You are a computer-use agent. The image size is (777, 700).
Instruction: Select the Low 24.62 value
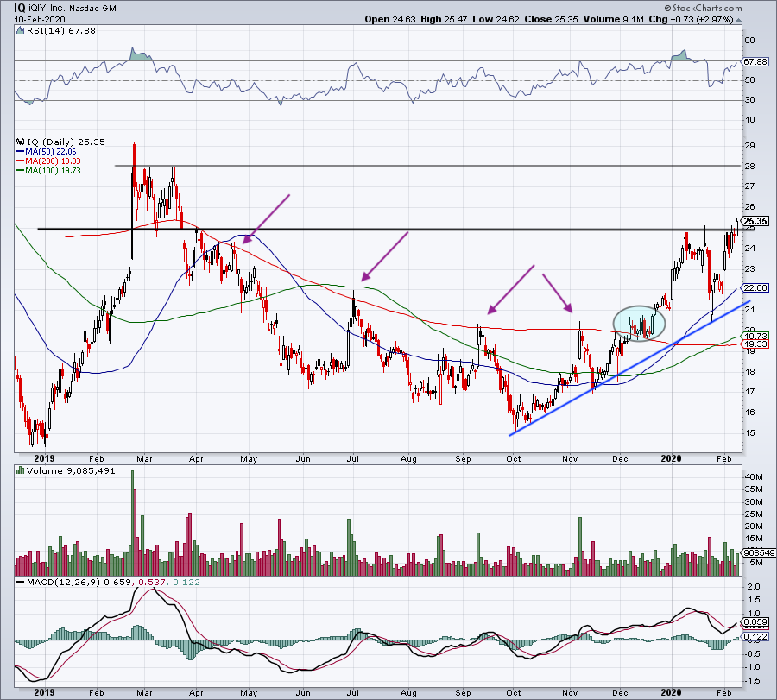point(496,20)
